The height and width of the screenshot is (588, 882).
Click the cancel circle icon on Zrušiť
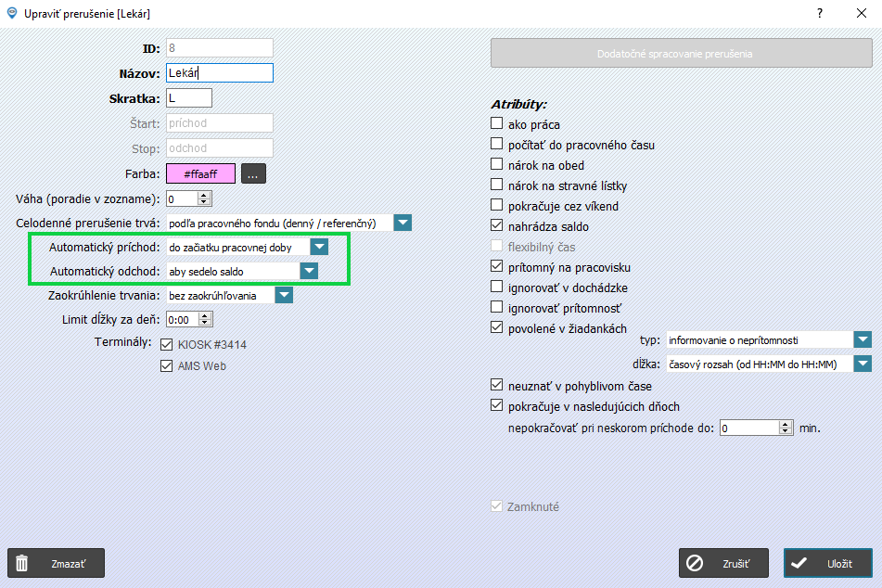point(696,563)
